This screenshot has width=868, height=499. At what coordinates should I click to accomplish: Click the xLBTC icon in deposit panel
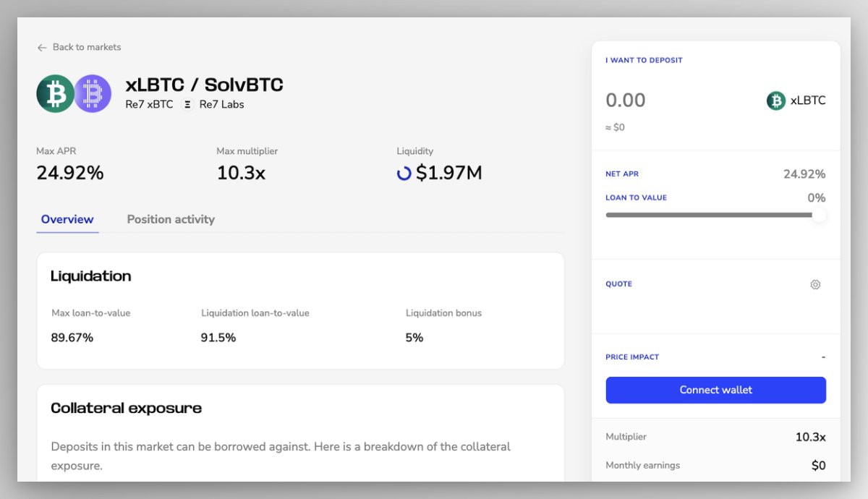tap(776, 101)
